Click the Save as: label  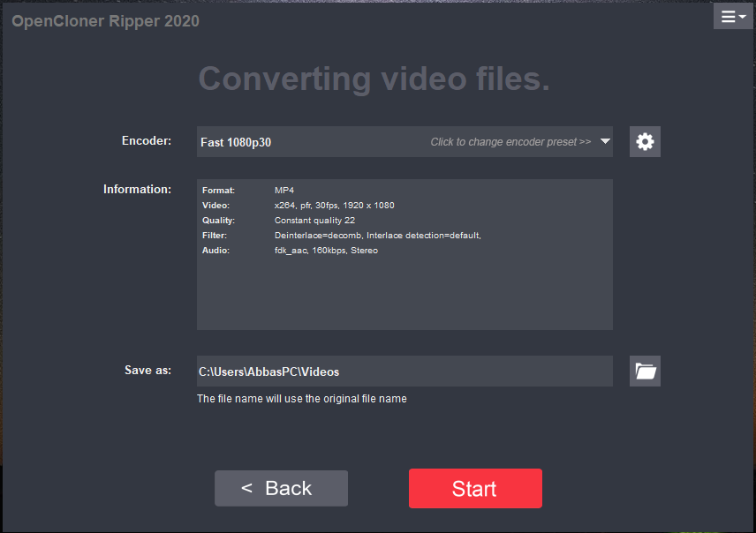(147, 370)
